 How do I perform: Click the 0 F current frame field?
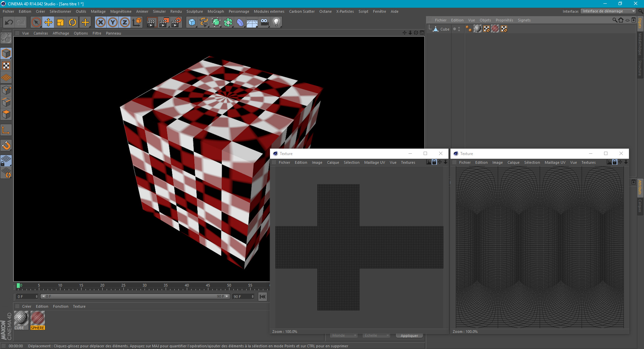coord(28,297)
